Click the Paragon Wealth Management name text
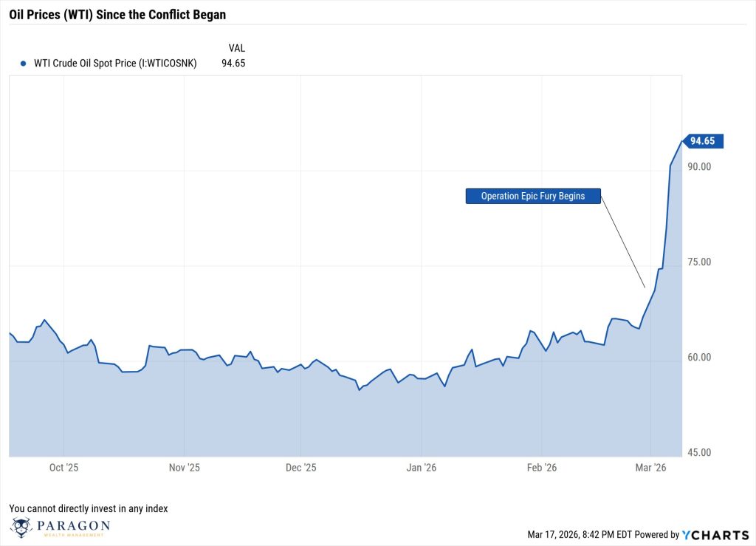 tap(74, 528)
